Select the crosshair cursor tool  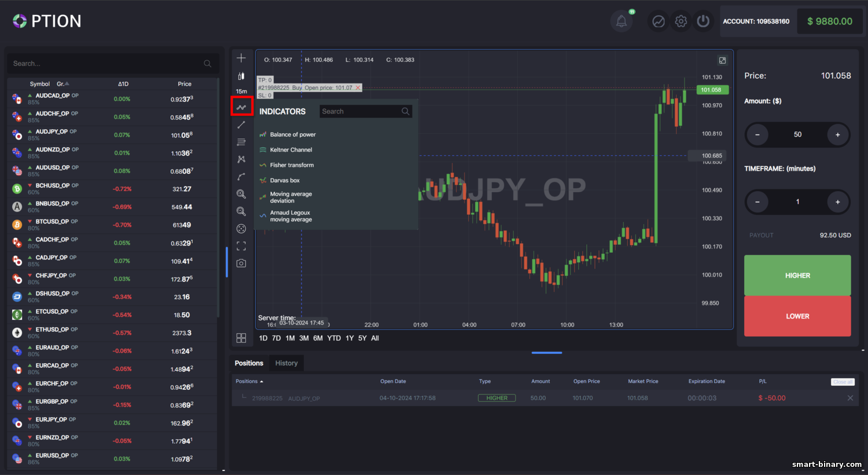pos(241,58)
